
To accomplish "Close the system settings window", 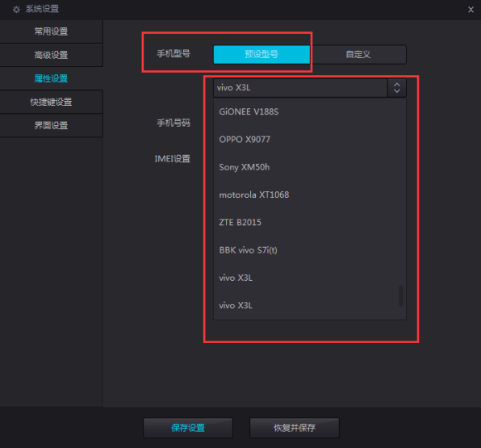I will 471,10.
